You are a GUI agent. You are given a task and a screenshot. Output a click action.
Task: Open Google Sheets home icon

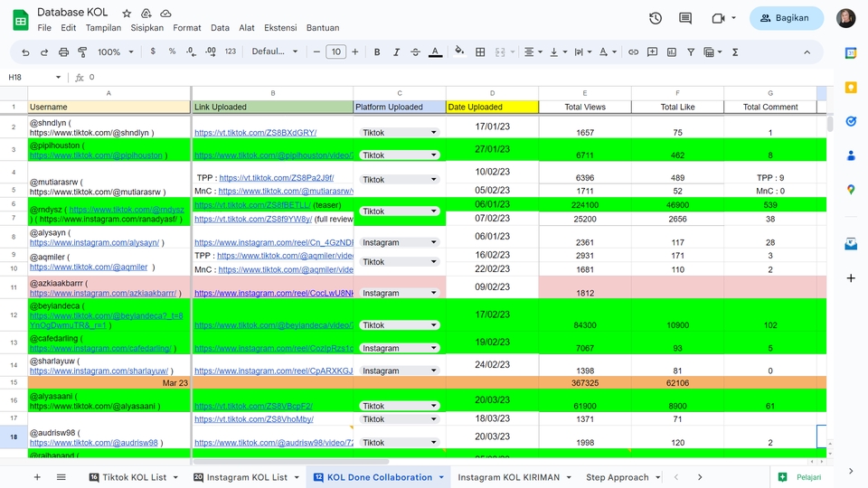click(x=21, y=20)
